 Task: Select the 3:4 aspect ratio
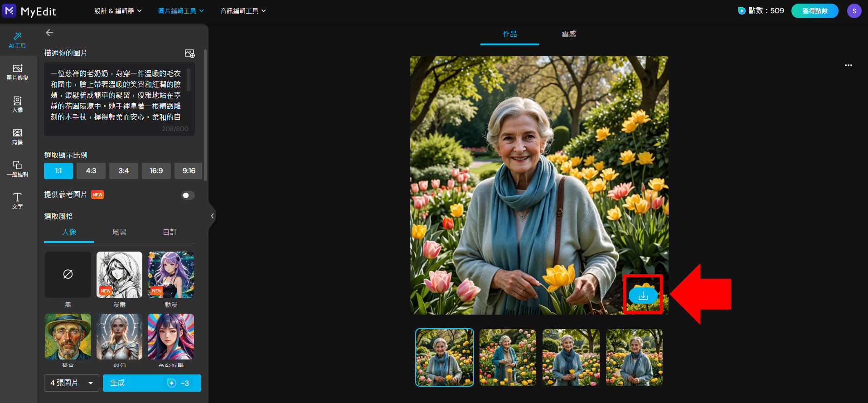[124, 171]
